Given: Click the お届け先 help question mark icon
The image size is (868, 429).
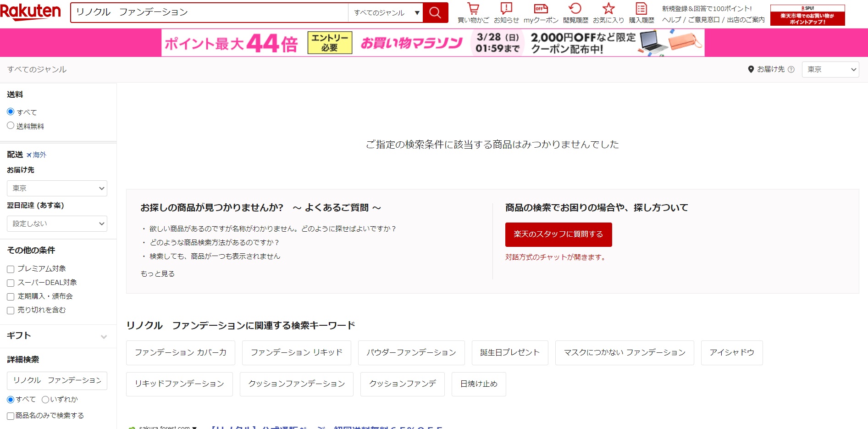Looking at the screenshot, I should pyautogui.click(x=791, y=69).
